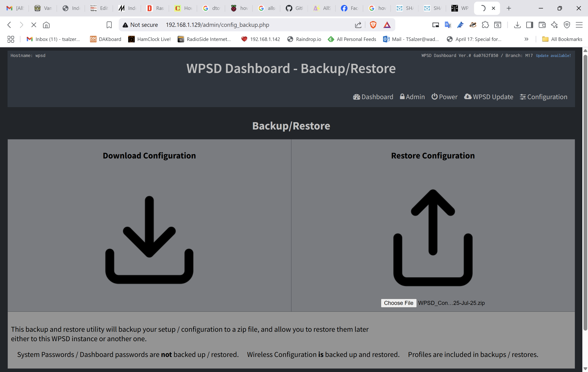
Task: Toggle the browser sidebar panel
Action: (530, 25)
